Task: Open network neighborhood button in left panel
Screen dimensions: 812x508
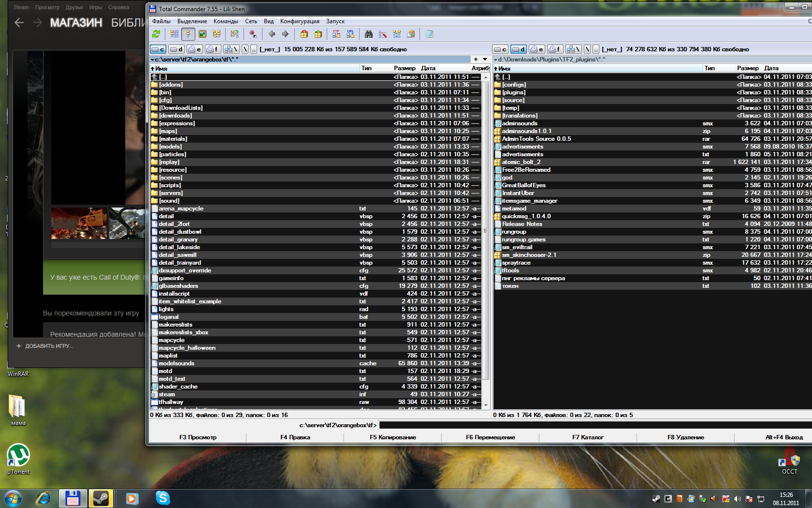Action: [232, 49]
